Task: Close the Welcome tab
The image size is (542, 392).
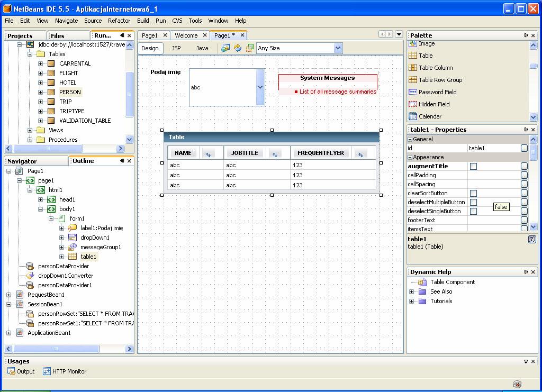Action: click(205, 35)
